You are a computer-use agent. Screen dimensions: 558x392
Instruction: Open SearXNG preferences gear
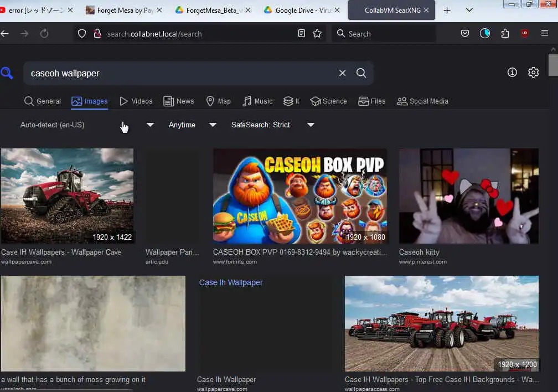coord(533,73)
